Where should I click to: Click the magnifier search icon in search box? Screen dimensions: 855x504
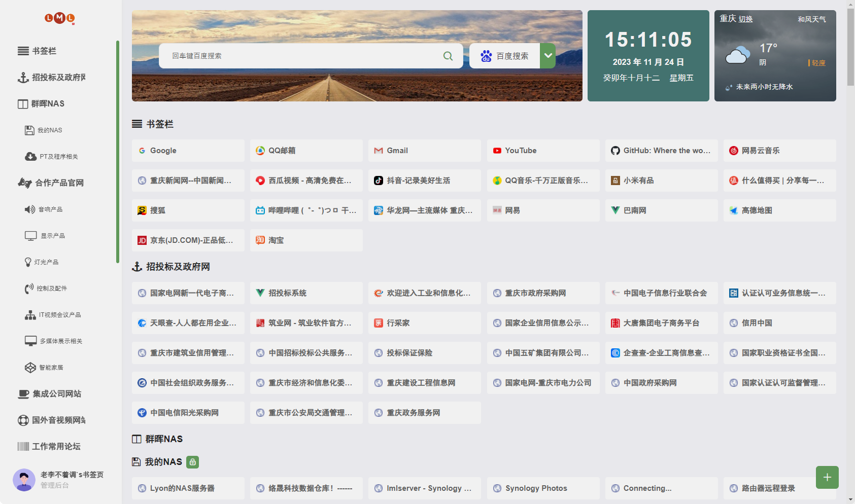(448, 56)
